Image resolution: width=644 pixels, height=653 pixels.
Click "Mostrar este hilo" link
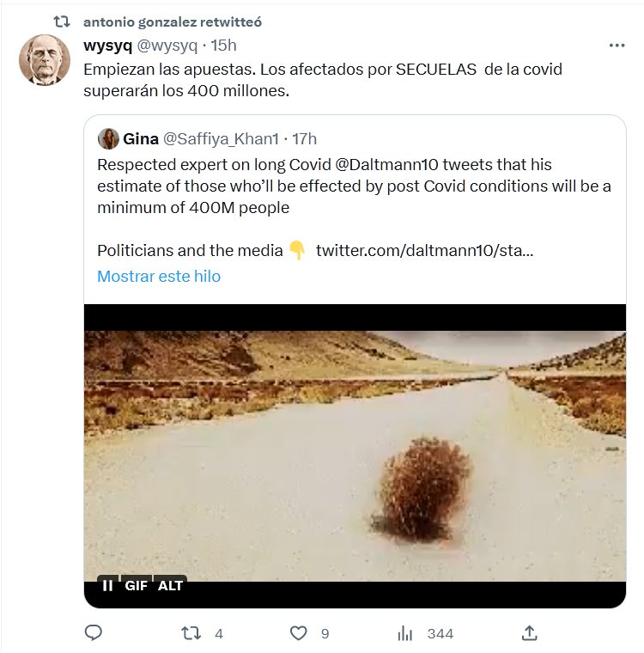159,276
